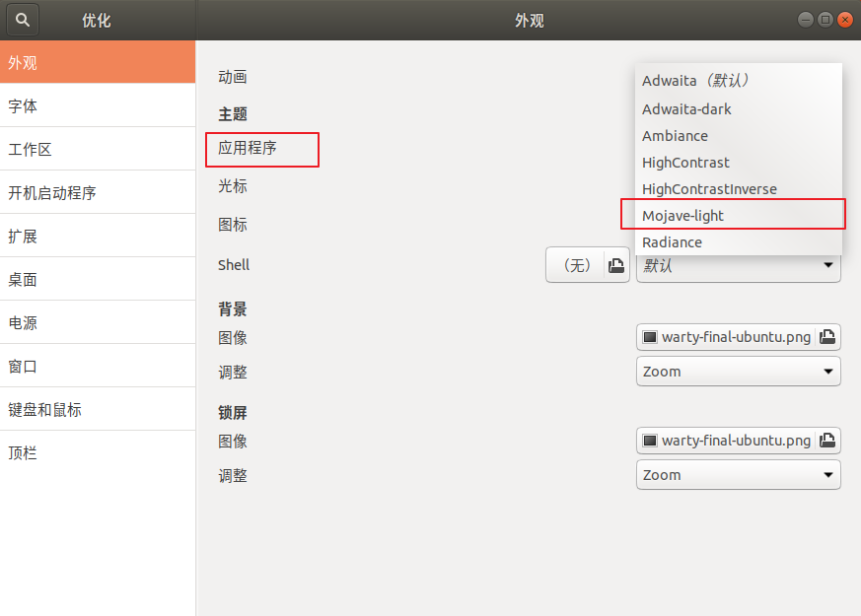The image size is (861, 616).
Task: Minimize the 优化 settings window
Action: pyautogui.click(x=806, y=20)
